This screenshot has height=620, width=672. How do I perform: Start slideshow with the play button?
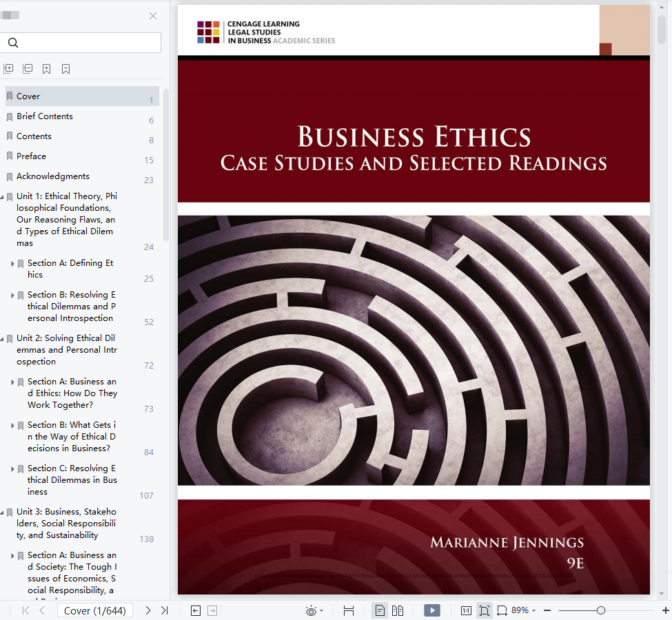(x=432, y=610)
